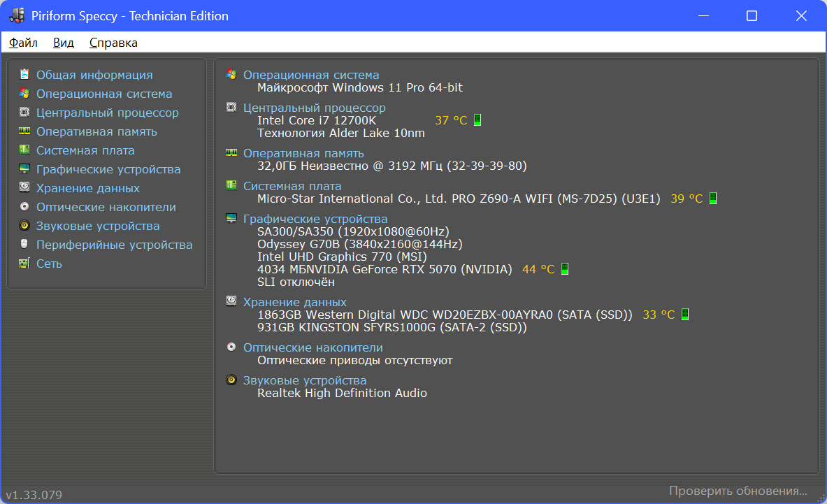Screen dimensions: 827x504
Task: Click the version label v1.33.079
Action: click(x=34, y=495)
